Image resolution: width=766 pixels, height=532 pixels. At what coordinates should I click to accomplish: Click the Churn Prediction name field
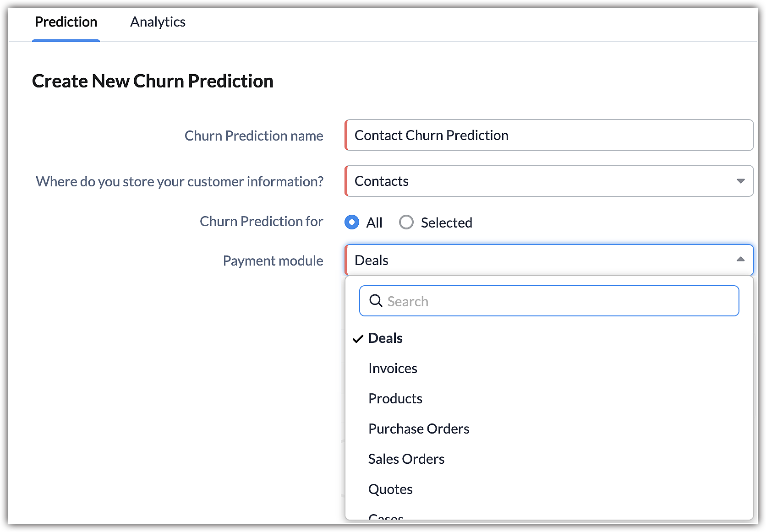[549, 136]
